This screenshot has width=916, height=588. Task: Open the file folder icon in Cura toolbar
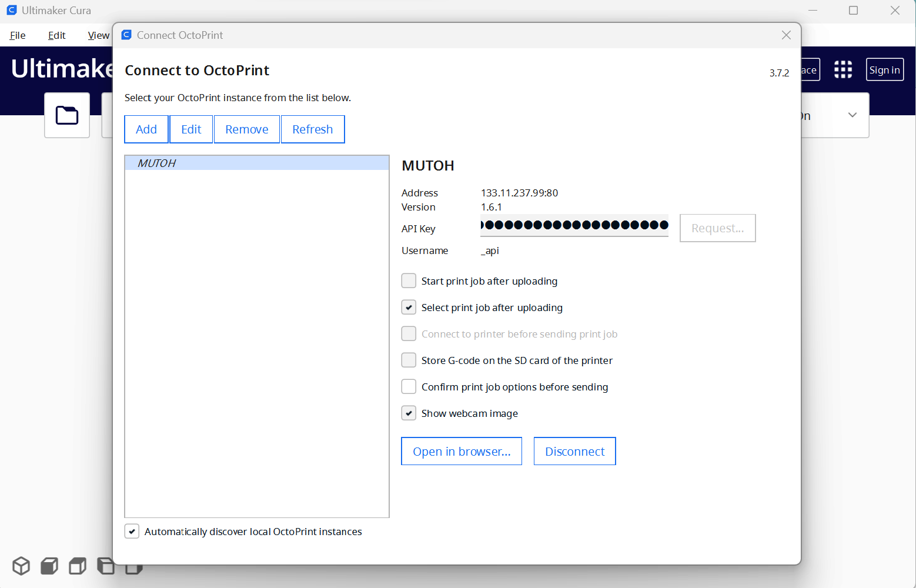67,115
